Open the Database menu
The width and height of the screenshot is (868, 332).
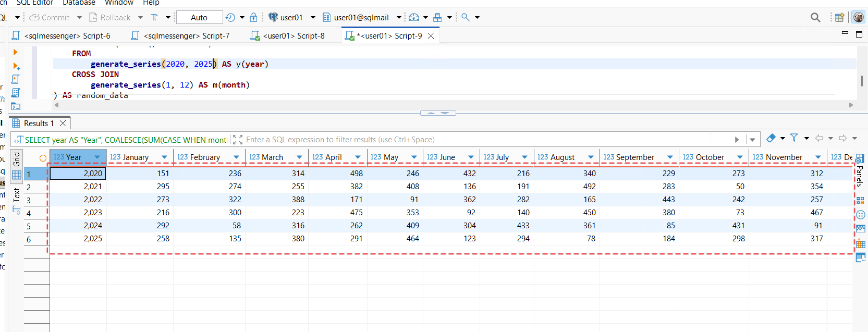coord(79,3)
